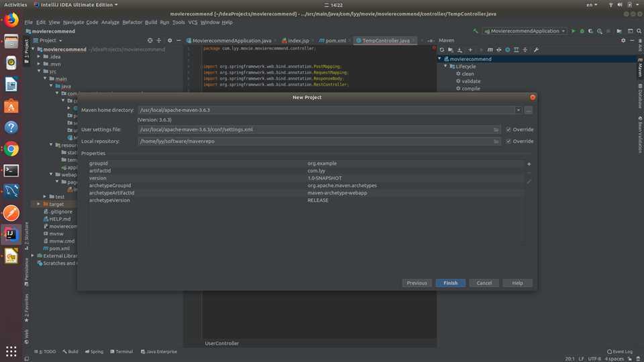Click User settings file path field

[319, 129]
